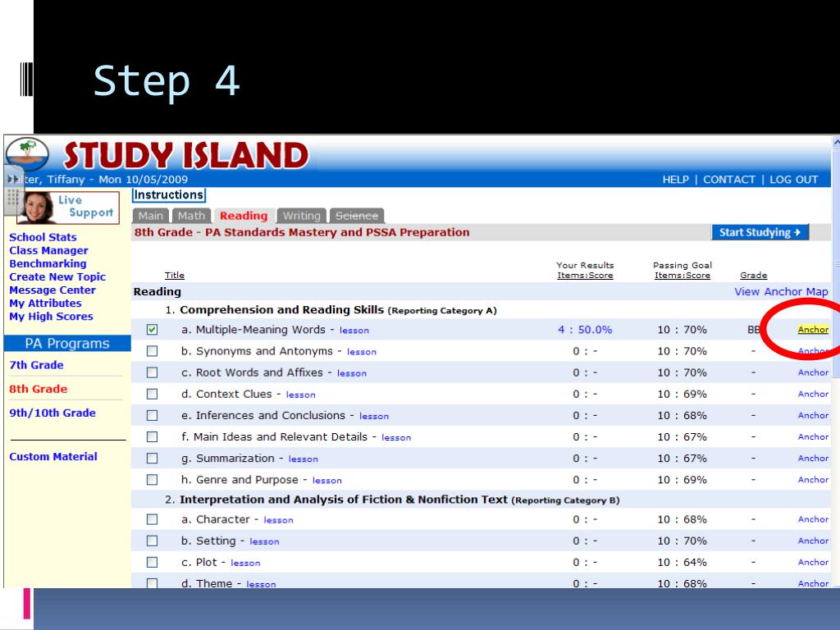840x630 pixels.
Task: Open lesson link for Genre and Purpose
Action: pyautogui.click(x=326, y=481)
